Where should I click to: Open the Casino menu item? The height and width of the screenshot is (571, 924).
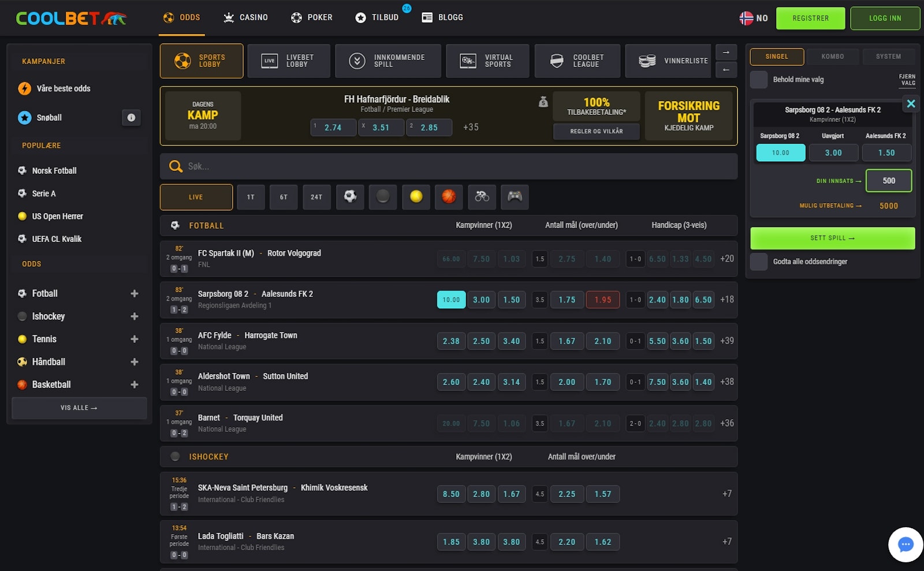tap(245, 18)
